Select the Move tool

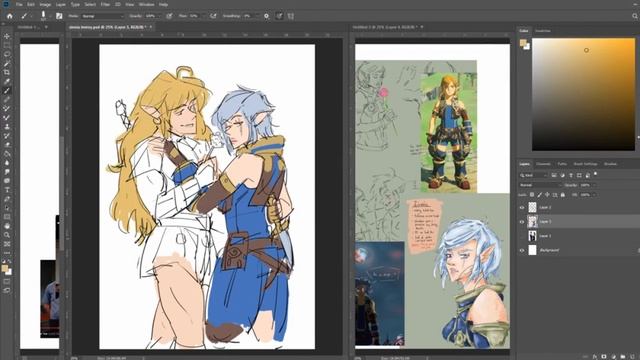click(x=7, y=36)
